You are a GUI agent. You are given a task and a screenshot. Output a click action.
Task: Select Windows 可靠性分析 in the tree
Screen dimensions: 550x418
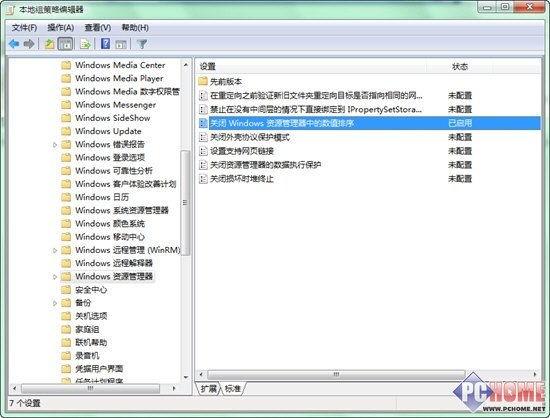coord(114,171)
